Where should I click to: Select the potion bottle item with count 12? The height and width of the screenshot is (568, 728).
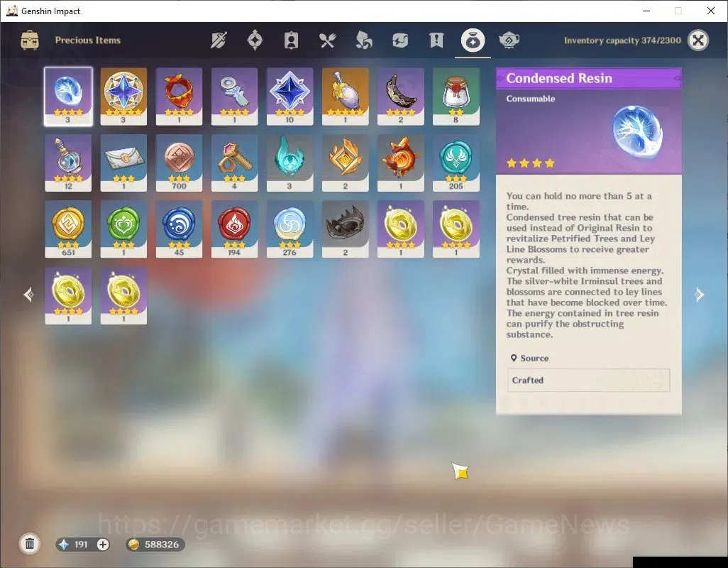point(68,163)
